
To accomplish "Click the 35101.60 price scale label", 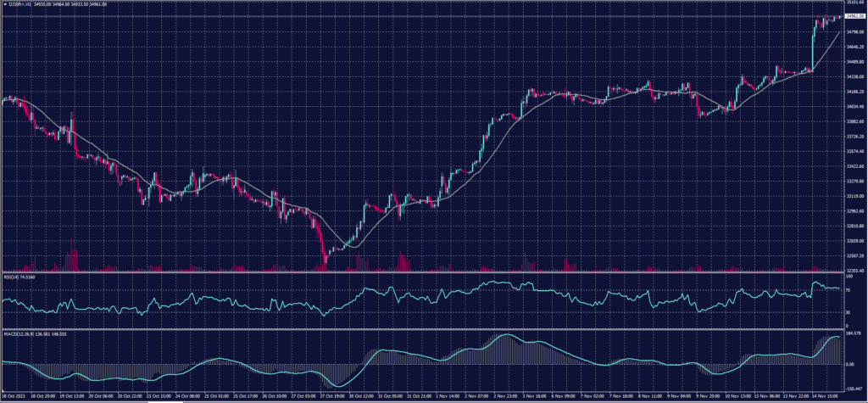I will 854,3.
